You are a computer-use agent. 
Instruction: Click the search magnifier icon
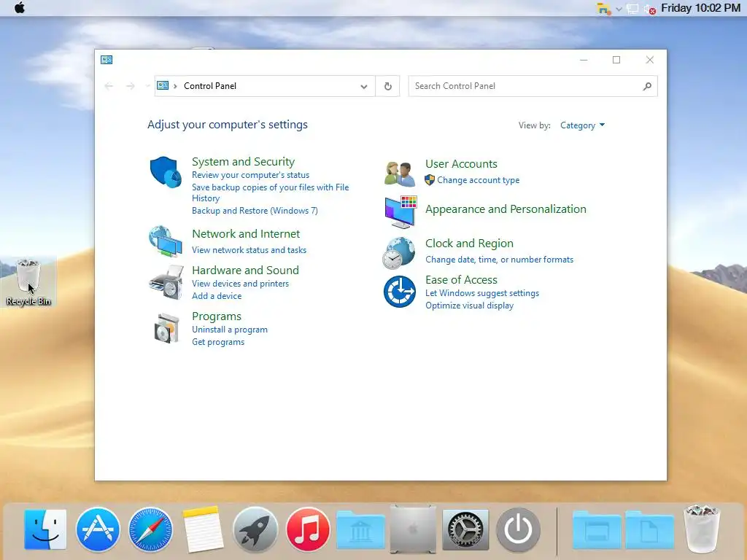click(647, 86)
